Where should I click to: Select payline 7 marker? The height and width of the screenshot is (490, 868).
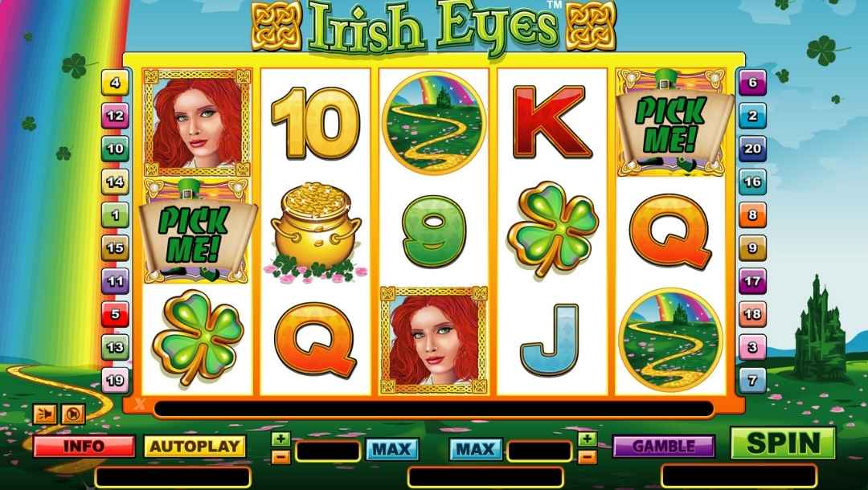click(753, 381)
